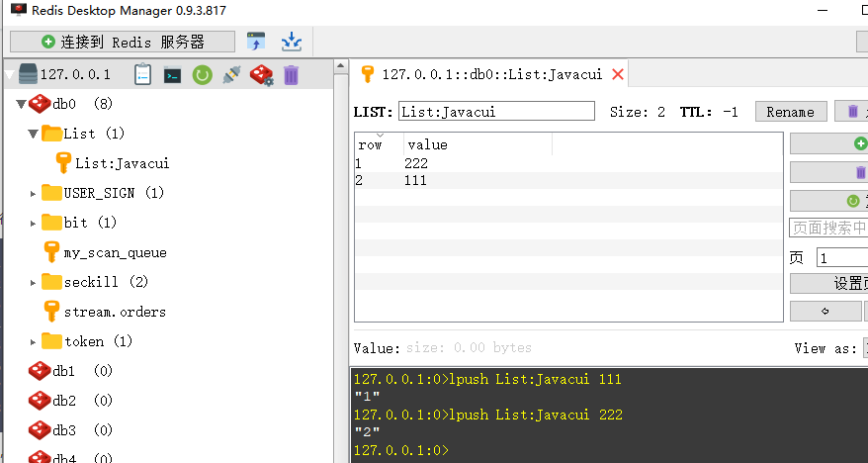The image size is (868, 463).
Task: Open the import connections icon
Action: coord(256,42)
